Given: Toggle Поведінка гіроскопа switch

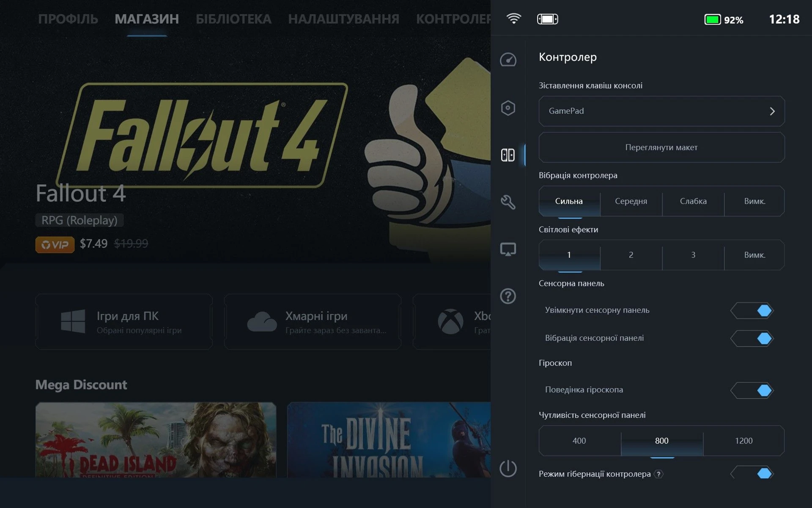Looking at the screenshot, I should click(x=752, y=390).
